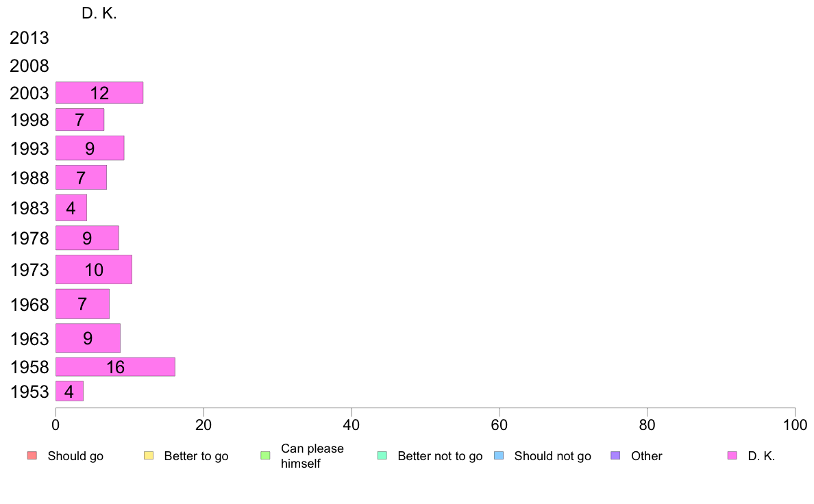Click the 1953 bar showing 4
The width and height of the screenshot is (814, 504).
coord(70,392)
